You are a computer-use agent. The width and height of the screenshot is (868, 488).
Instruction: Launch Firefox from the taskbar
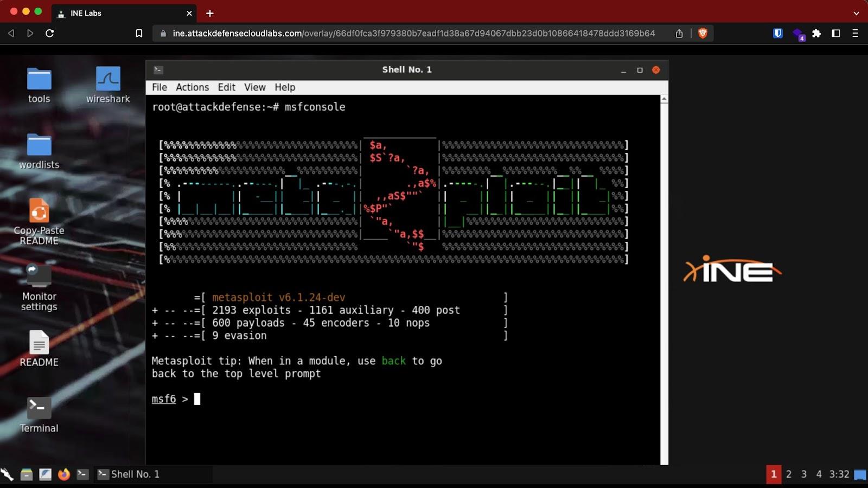point(64,474)
